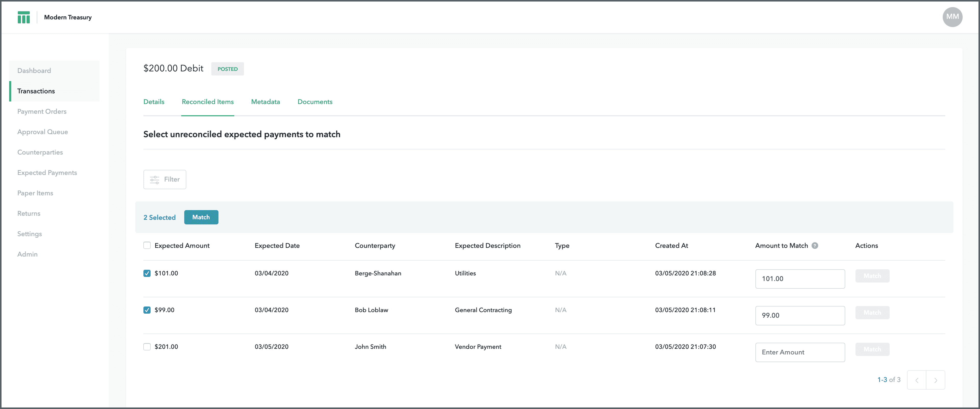The image size is (980, 409).
Task: Go to the previous page arrow
Action: point(916,380)
